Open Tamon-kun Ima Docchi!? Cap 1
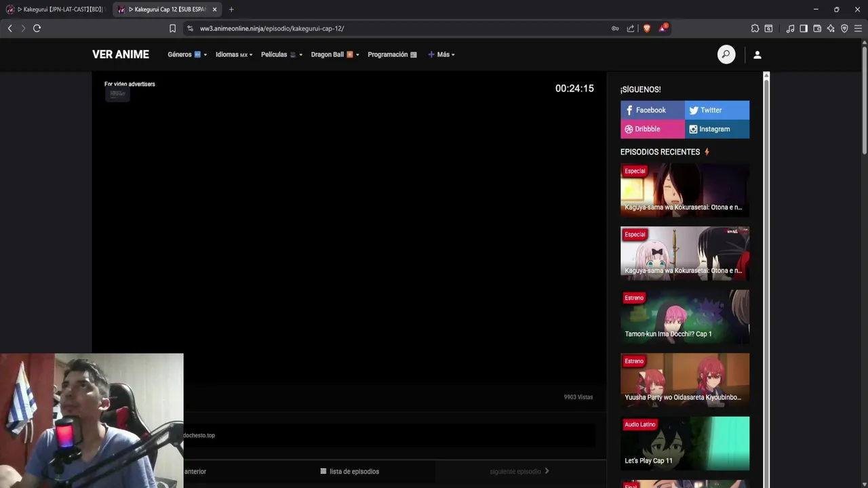This screenshot has height=488, width=868. 685,317
